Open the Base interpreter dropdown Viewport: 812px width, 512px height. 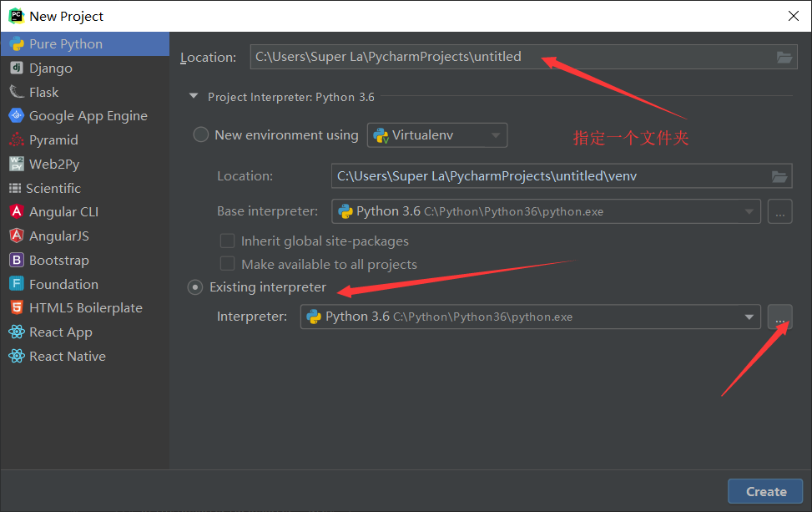coord(546,211)
